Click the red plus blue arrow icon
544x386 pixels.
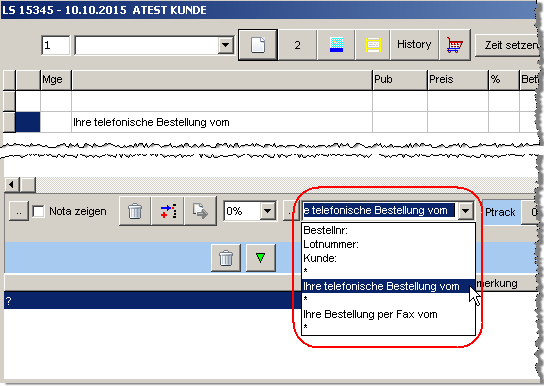tap(168, 211)
